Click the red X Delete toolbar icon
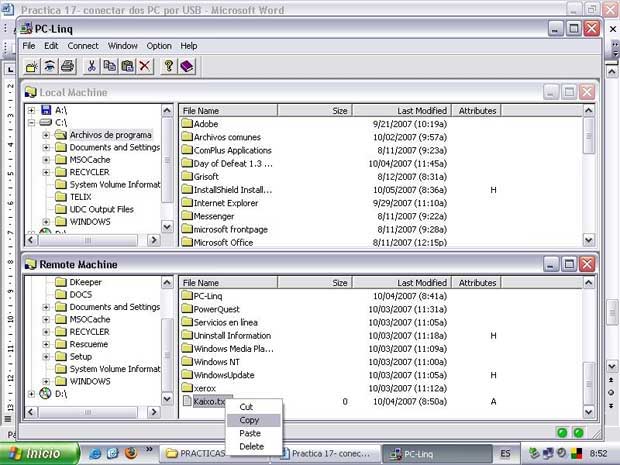Image resolution: width=620 pixels, height=465 pixels. tap(145, 66)
